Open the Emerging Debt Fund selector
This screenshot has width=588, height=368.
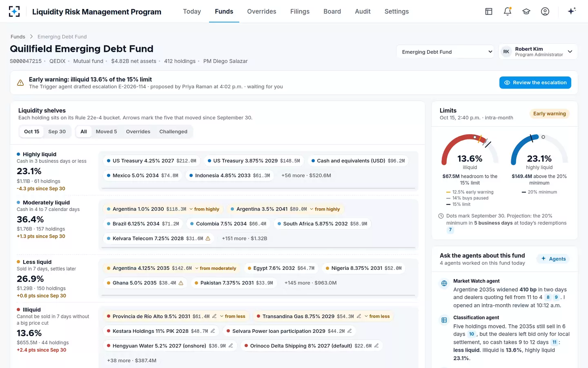pyautogui.click(x=445, y=52)
